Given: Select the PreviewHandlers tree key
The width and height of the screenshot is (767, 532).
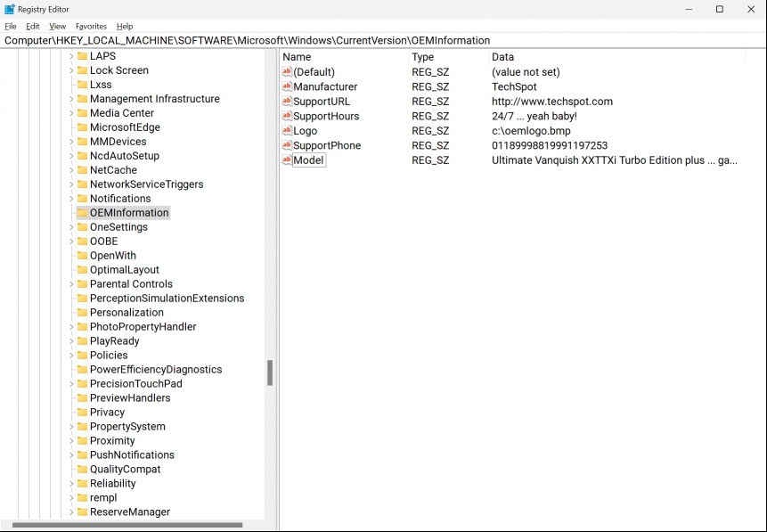Looking at the screenshot, I should coord(130,397).
